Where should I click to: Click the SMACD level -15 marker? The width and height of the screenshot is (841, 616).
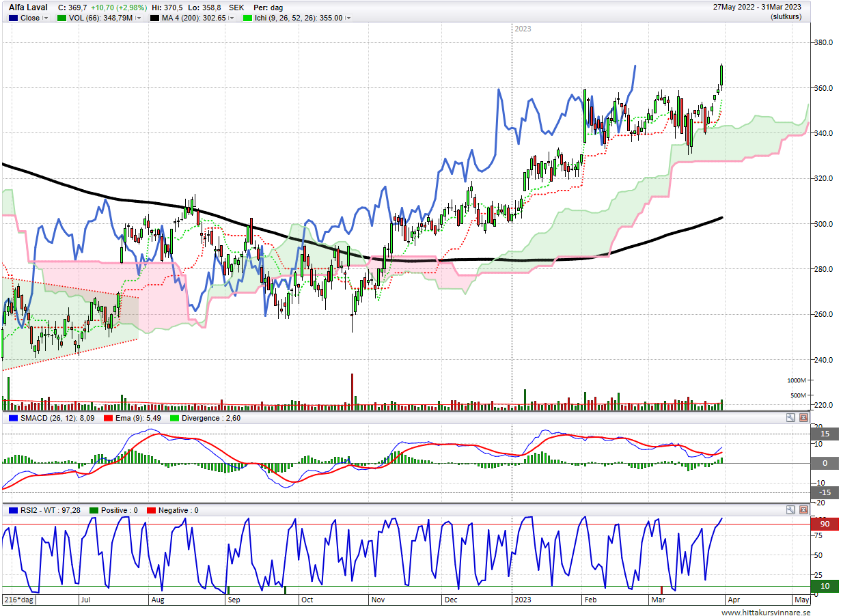824,492
